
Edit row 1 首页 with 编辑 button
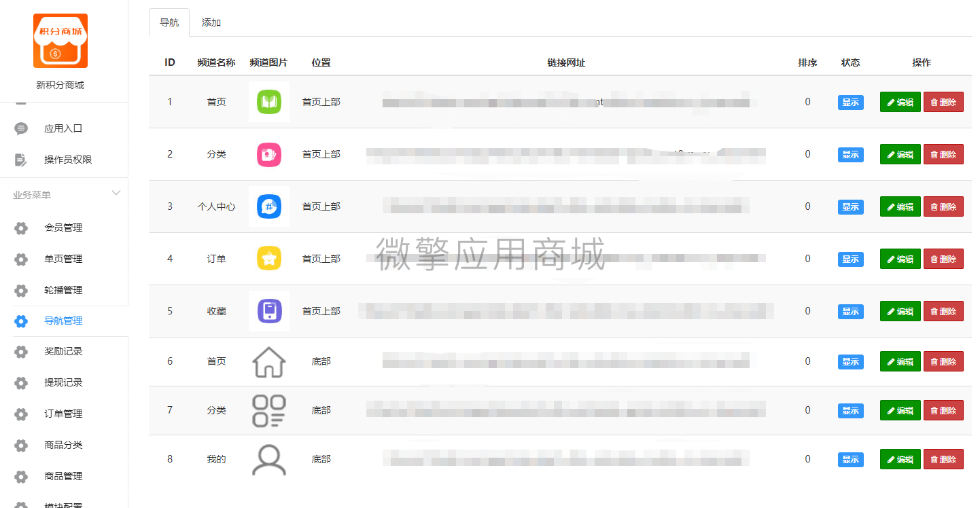coord(900,102)
